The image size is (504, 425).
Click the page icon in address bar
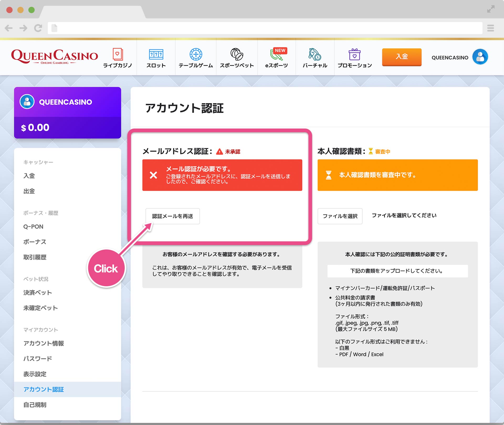pyautogui.click(x=54, y=28)
